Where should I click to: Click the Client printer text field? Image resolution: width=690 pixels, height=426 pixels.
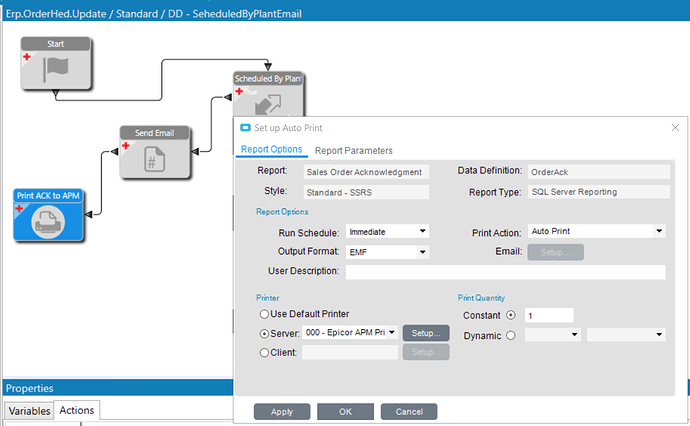(x=350, y=352)
